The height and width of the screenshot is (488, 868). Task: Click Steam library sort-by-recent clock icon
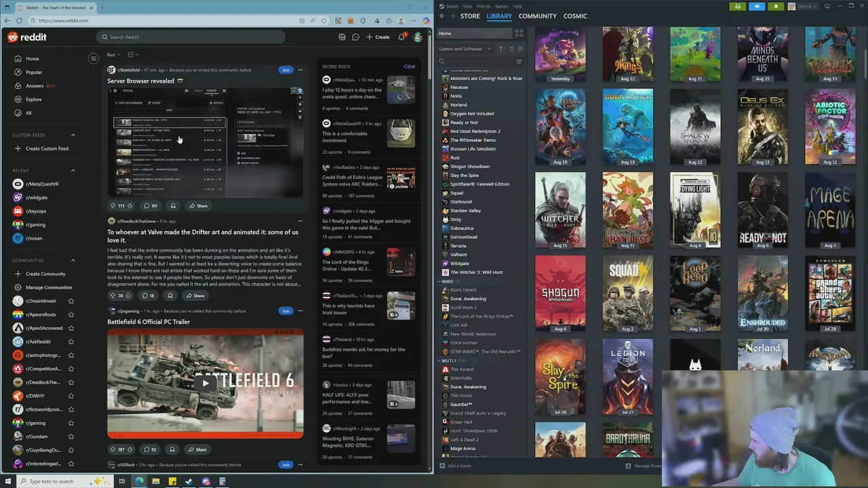[x=511, y=49]
